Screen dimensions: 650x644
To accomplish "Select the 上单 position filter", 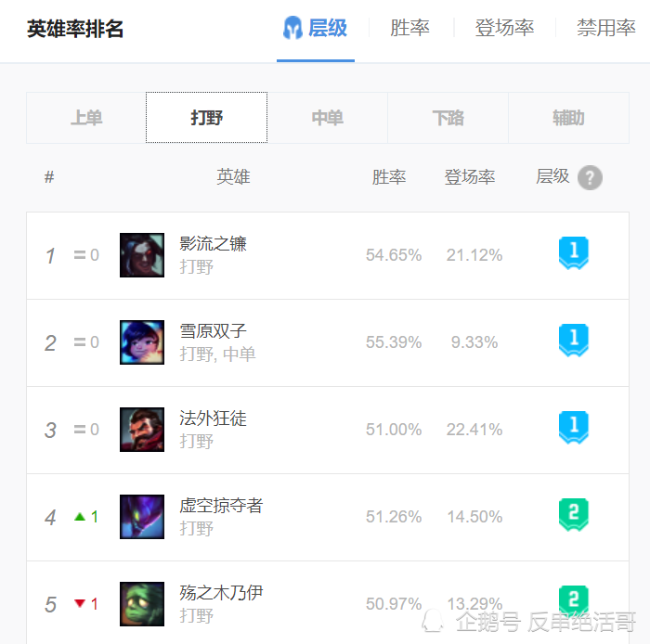I will (86, 118).
